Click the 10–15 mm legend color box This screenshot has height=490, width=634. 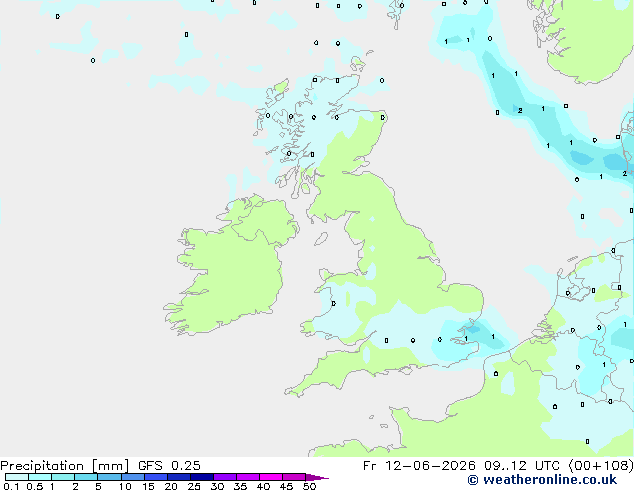click(132, 477)
